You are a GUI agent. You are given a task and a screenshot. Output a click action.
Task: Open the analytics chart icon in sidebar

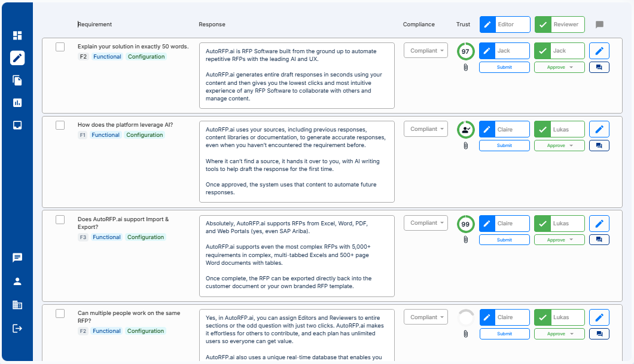(x=17, y=103)
